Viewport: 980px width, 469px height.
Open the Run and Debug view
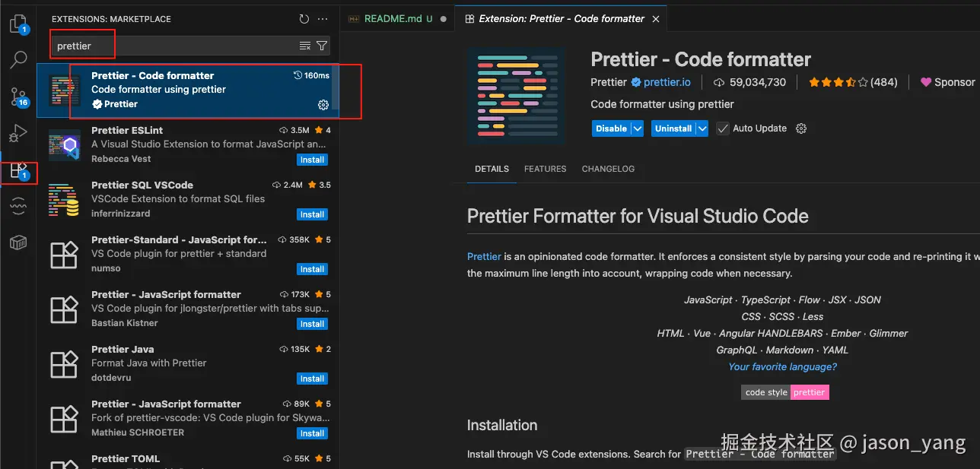pos(17,135)
